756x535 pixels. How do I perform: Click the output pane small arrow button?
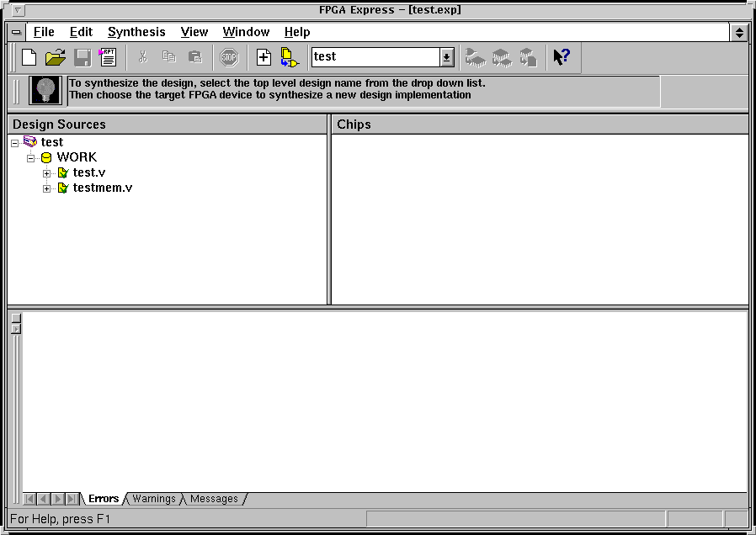pyautogui.click(x=16, y=330)
